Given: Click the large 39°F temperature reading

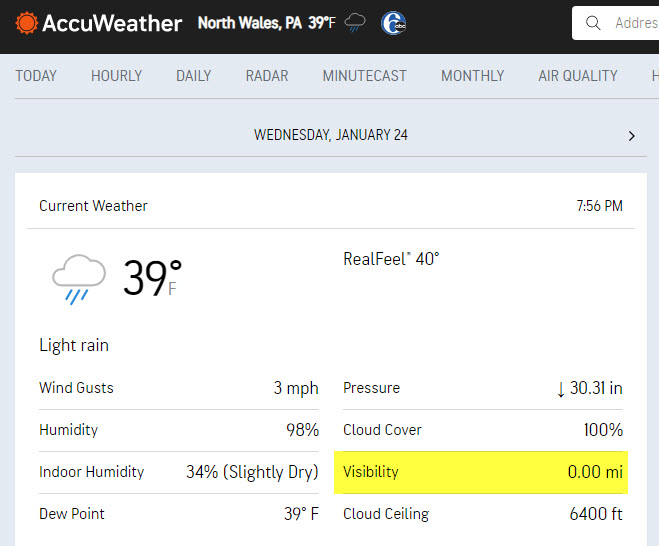Looking at the screenshot, I should [x=152, y=277].
